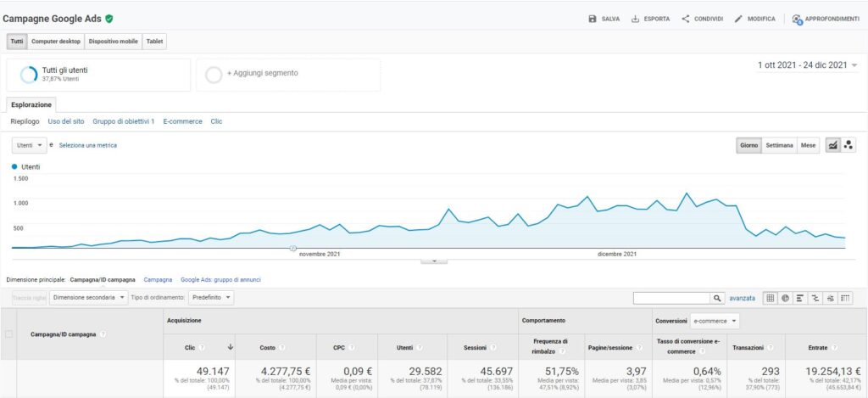The image size is (868, 398).
Task: Set chart granularity to Mese
Action: coord(809,145)
